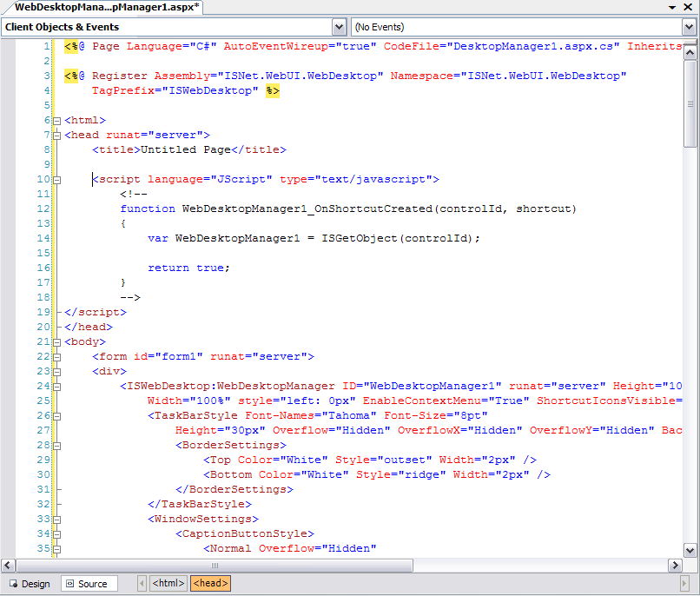
Task: Select the <head> tag navigator item
Action: click(x=210, y=584)
